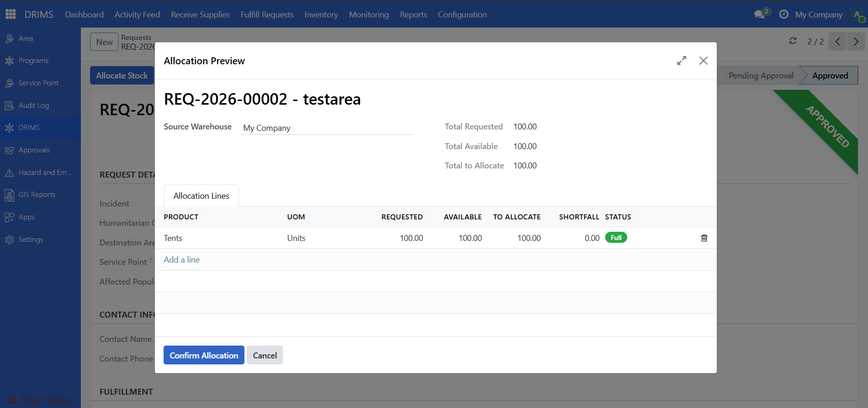This screenshot has width=868, height=408.
Task: Sort by the PRODUCT column header
Action: 181,217
